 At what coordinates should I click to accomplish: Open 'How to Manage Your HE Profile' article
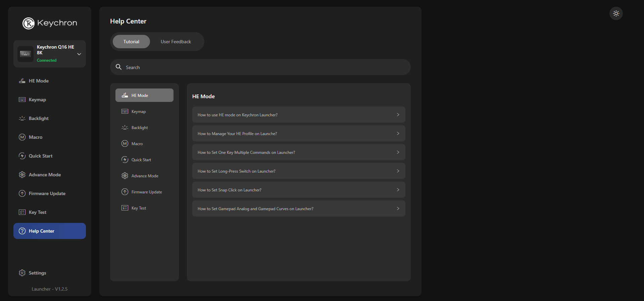pyautogui.click(x=298, y=134)
